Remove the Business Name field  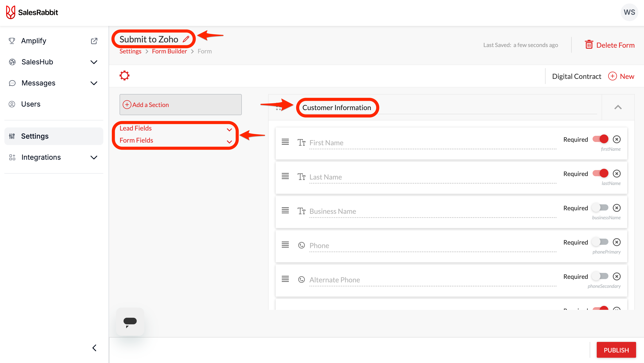pos(617,208)
